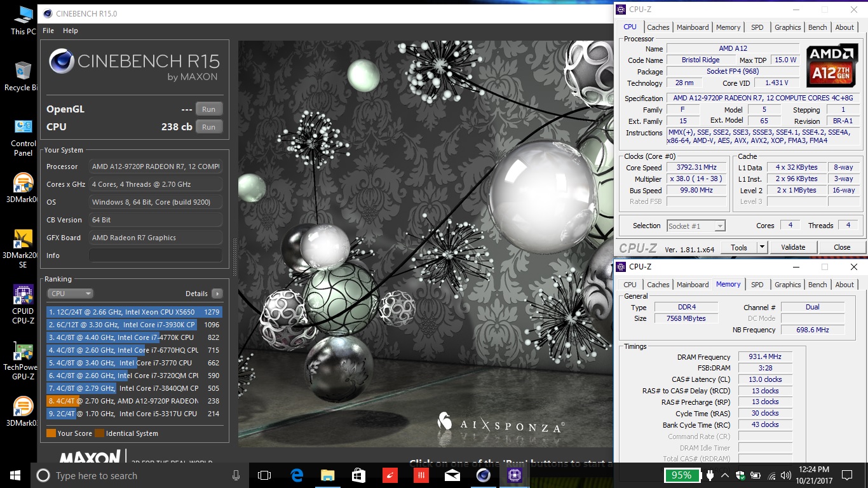Launch Microsoft Edge from the taskbar
Image resolution: width=868 pixels, height=488 pixels.
click(297, 475)
